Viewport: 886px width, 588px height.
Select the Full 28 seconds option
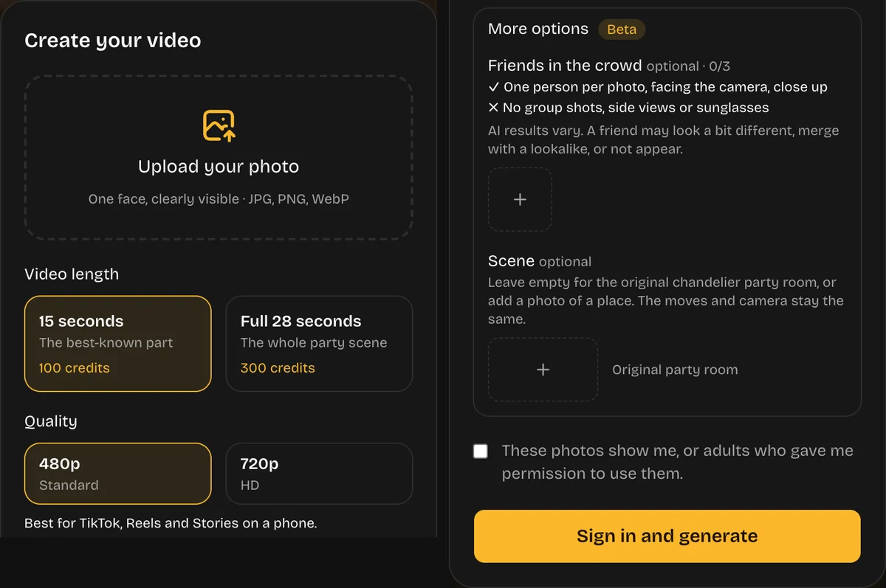pos(319,343)
